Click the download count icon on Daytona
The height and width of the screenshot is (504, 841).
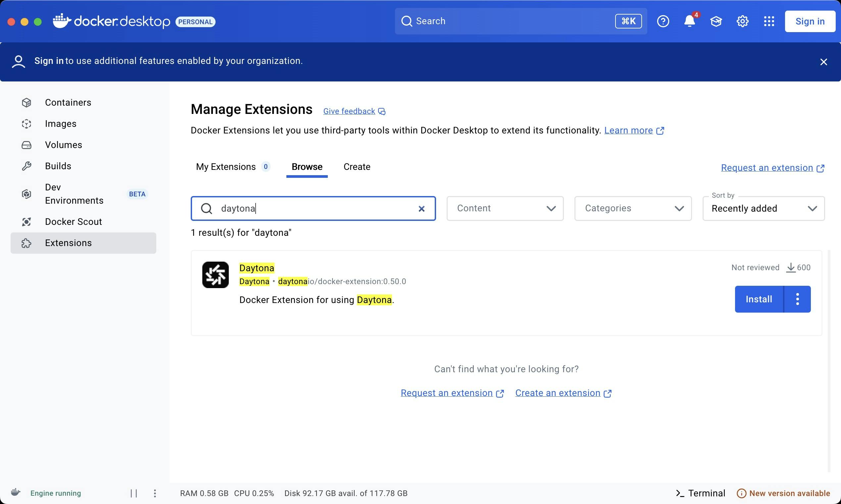click(791, 268)
